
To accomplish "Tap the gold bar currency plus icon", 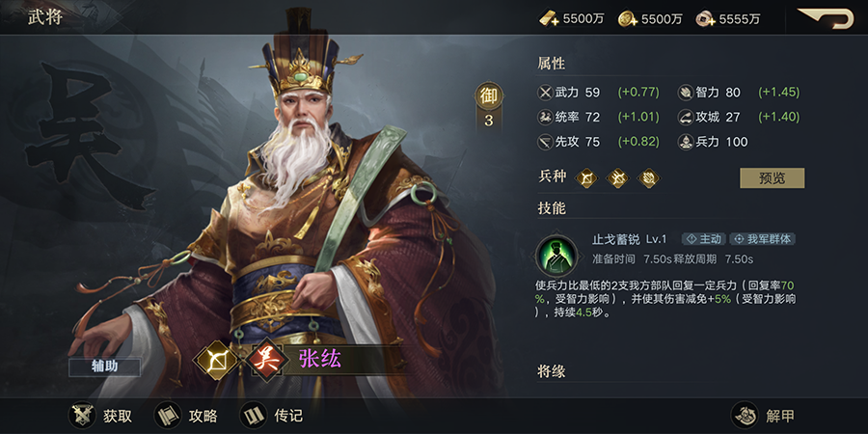I will (x=549, y=19).
